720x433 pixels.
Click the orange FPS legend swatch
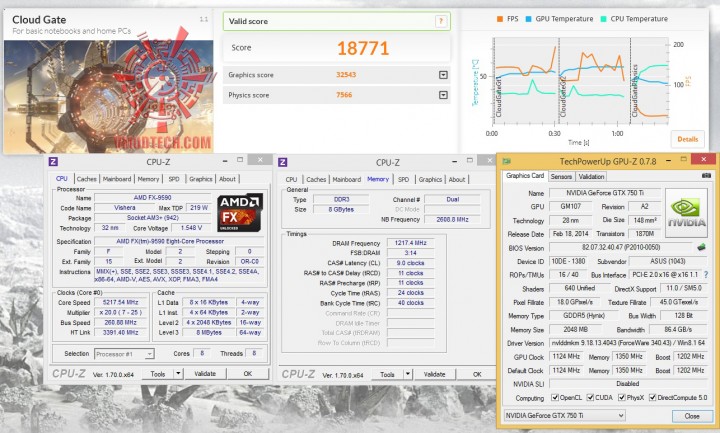[x=500, y=19]
